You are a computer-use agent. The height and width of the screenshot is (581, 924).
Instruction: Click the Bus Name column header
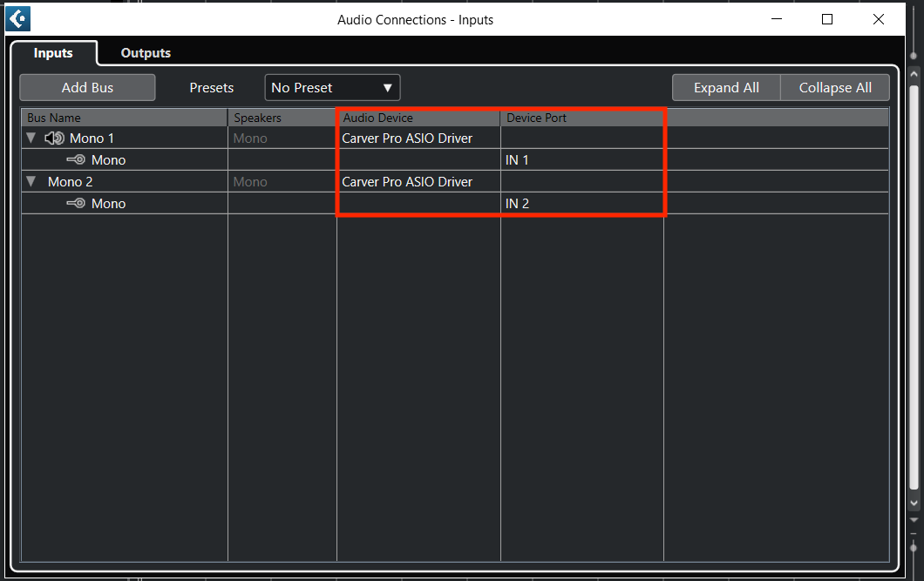(x=122, y=117)
